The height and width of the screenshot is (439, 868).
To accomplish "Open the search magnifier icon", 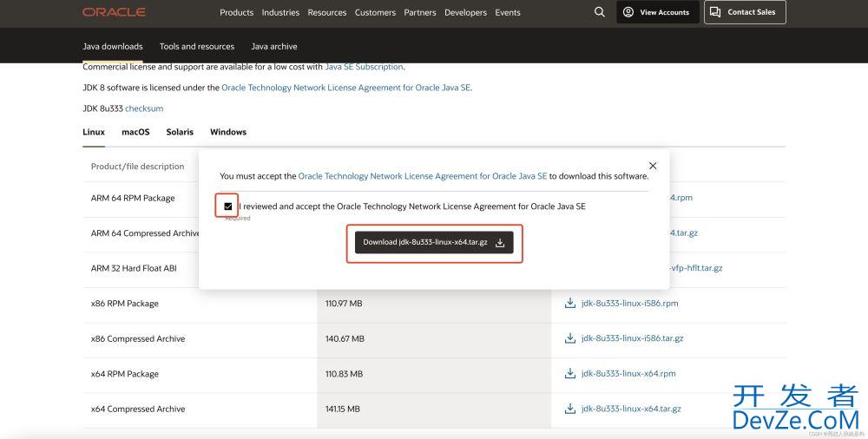I will 600,11.
